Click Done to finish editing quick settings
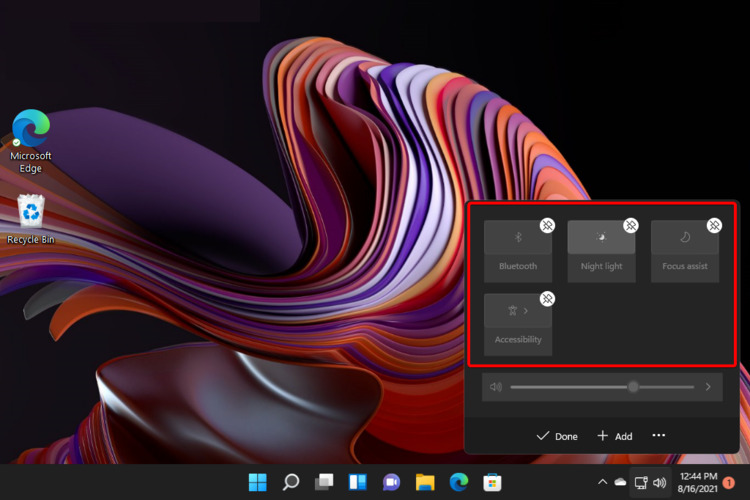 [557, 436]
